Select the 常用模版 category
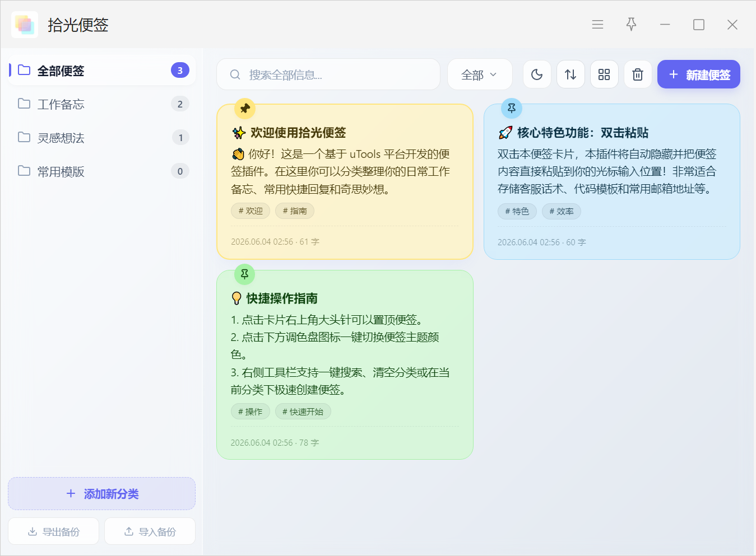Image resolution: width=756 pixels, height=556 pixels. click(101, 171)
